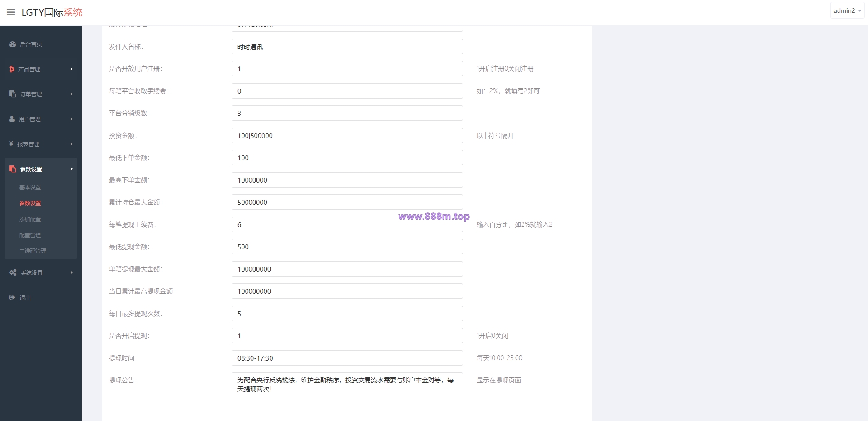Click the label 平台分销级数:
Screen dimensions: 868x421
tap(129, 113)
